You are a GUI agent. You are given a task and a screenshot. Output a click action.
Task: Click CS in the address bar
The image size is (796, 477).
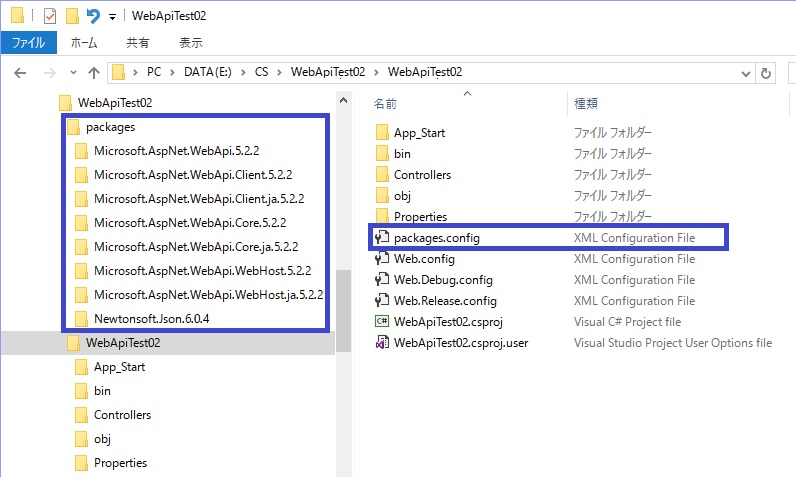coord(261,72)
